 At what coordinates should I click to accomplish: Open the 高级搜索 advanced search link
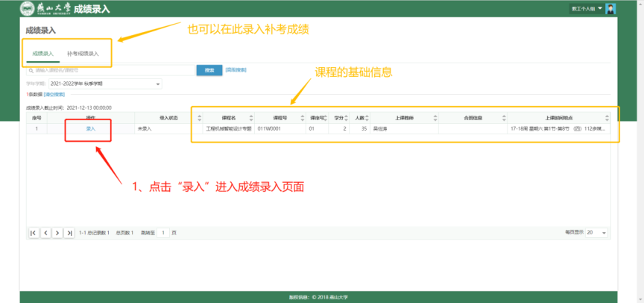coord(236,69)
